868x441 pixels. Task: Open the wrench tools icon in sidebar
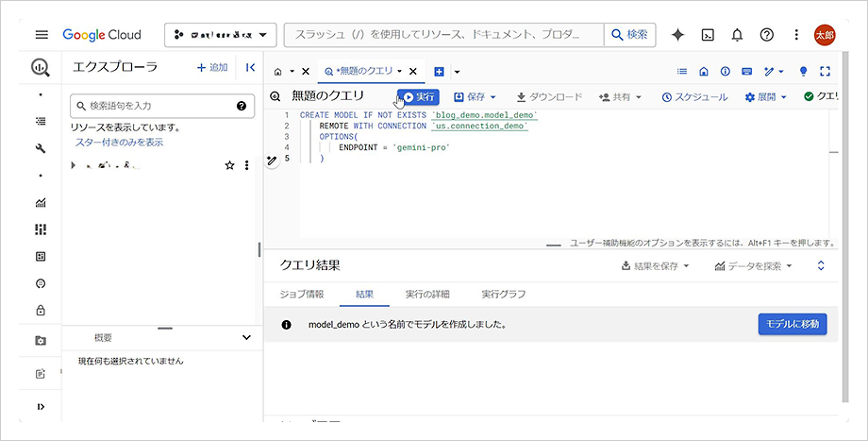[41, 148]
